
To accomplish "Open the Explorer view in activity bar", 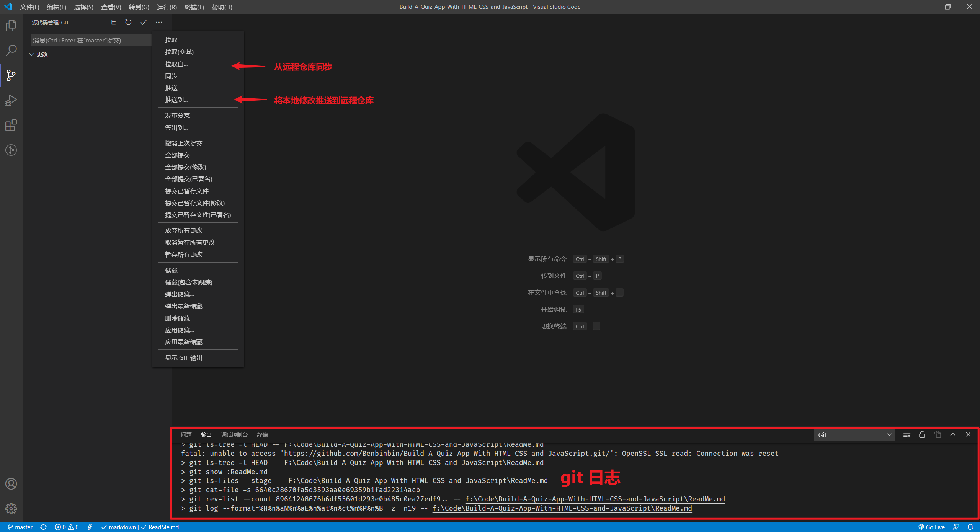I will 11,26.
